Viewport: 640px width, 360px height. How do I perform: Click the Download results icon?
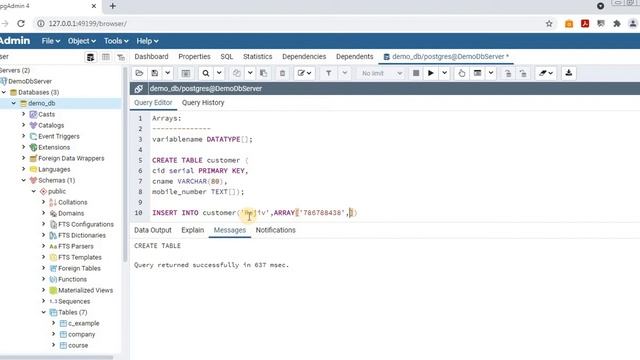[x=569, y=73]
